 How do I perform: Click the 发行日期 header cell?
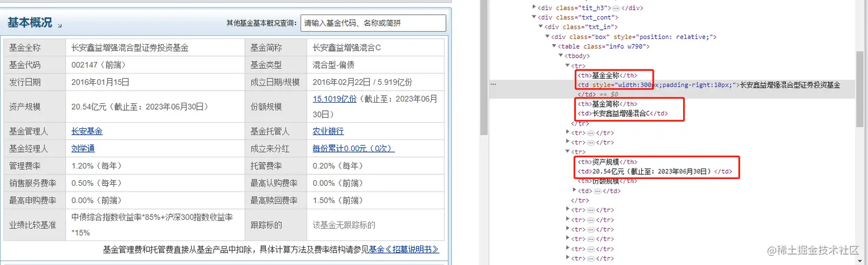pyautogui.click(x=35, y=82)
